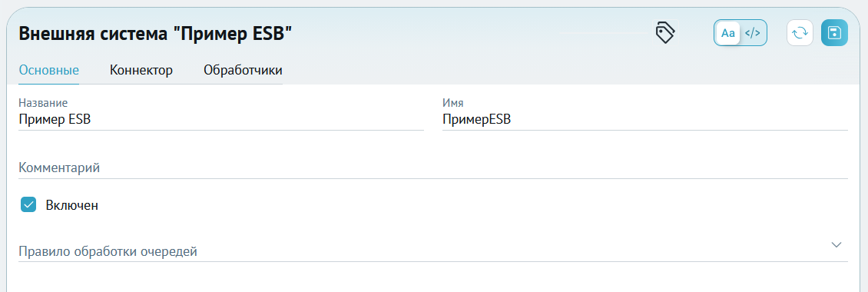Reload data with the refresh arrows icon
Screen dimensions: 868x292
pyautogui.click(x=800, y=33)
